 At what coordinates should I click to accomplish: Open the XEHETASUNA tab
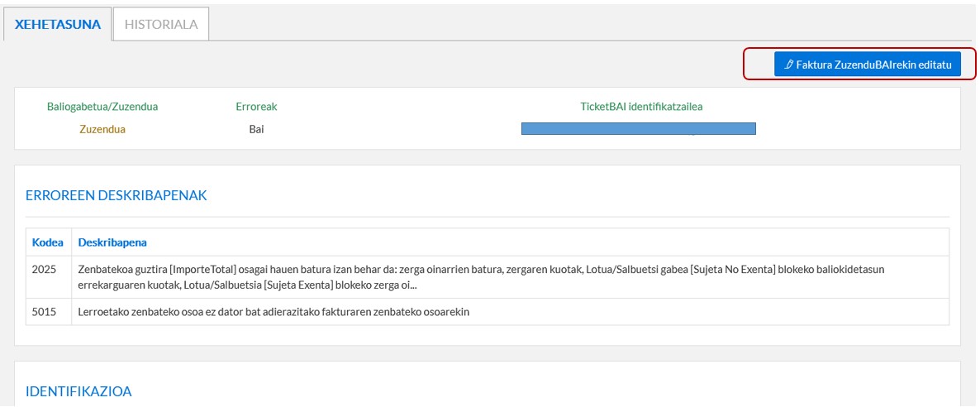pos(58,24)
